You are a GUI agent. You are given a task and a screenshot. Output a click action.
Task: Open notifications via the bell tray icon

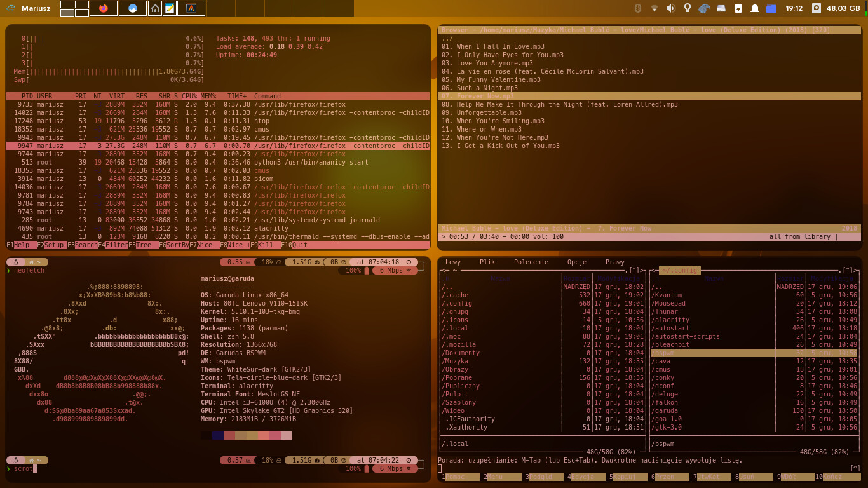(x=754, y=8)
